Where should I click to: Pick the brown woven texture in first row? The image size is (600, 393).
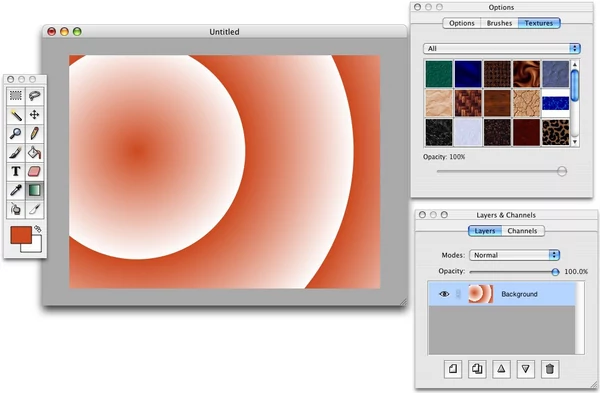(497, 74)
